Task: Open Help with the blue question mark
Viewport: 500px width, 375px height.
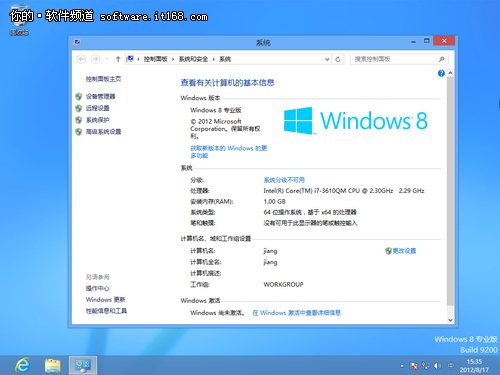Action: 441,73
